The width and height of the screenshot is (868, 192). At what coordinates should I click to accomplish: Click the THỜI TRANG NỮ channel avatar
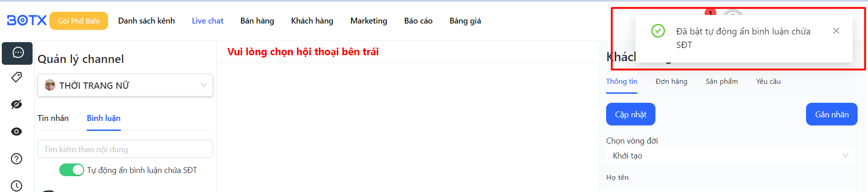tap(50, 85)
